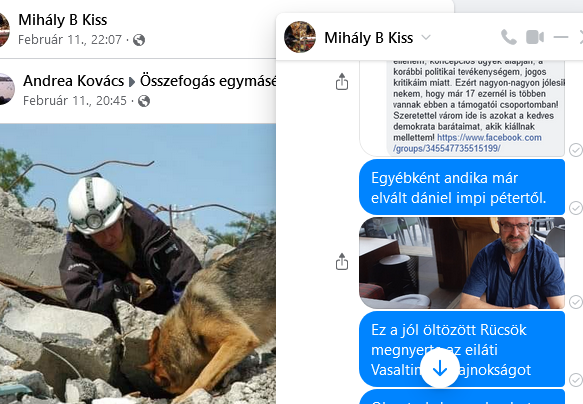Click the public globe icon next to 22:07
The width and height of the screenshot is (583, 404).
point(139,40)
